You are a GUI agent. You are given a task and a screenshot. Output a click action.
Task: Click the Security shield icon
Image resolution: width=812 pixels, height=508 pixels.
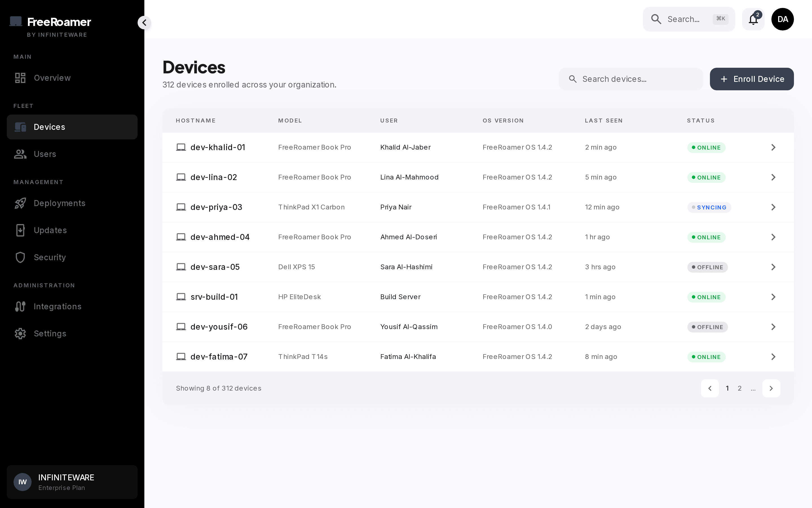[20, 257]
